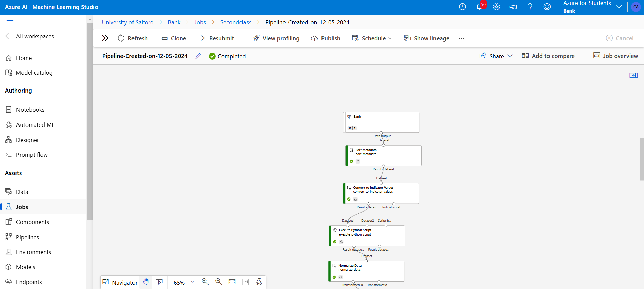The height and width of the screenshot is (289, 644).
Task: Open View profiling
Action: point(276,38)
